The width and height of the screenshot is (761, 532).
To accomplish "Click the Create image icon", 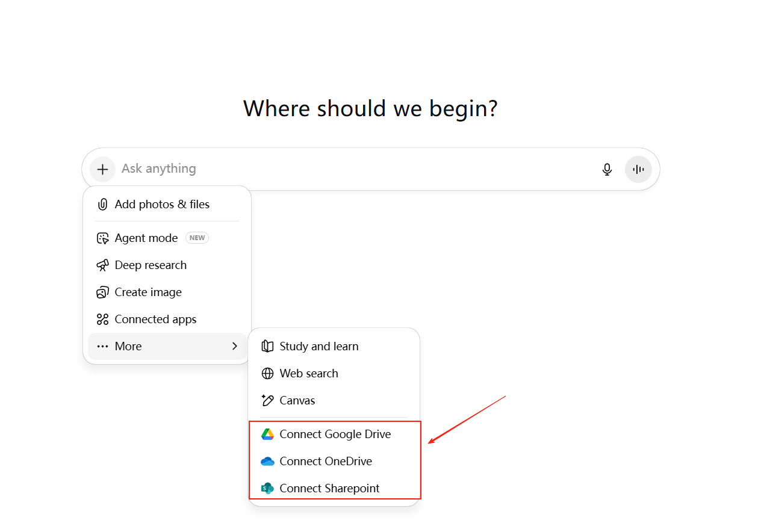I will (x=102, y=292).
